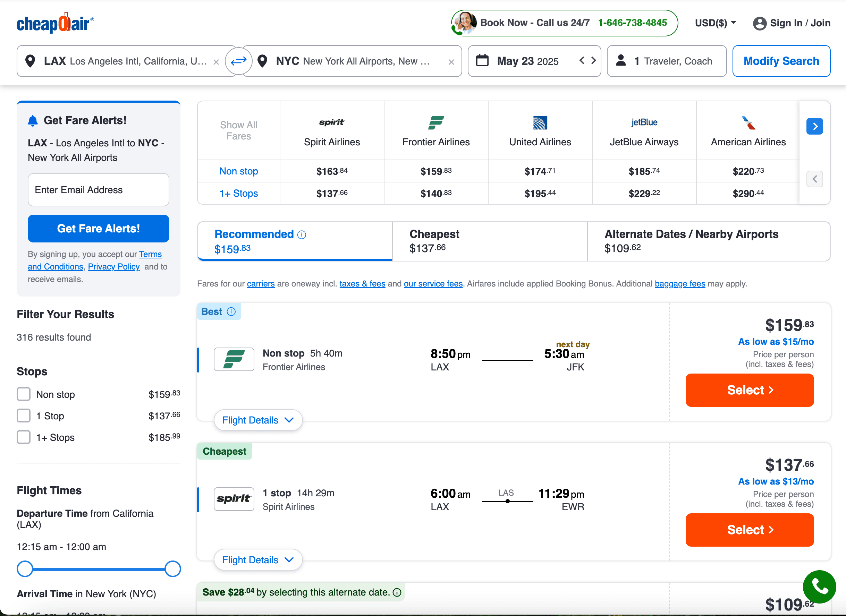The width and height of the screenshot is (846, 616).
Task: Check the 1 Stop filter checkbox
Action: point(24,416)
